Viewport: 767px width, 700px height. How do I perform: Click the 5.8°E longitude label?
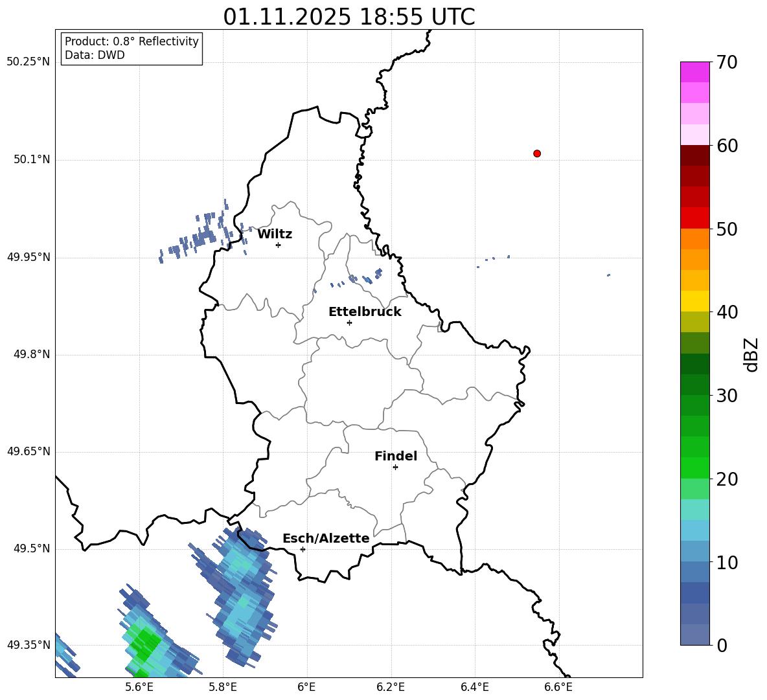[223, 687]
